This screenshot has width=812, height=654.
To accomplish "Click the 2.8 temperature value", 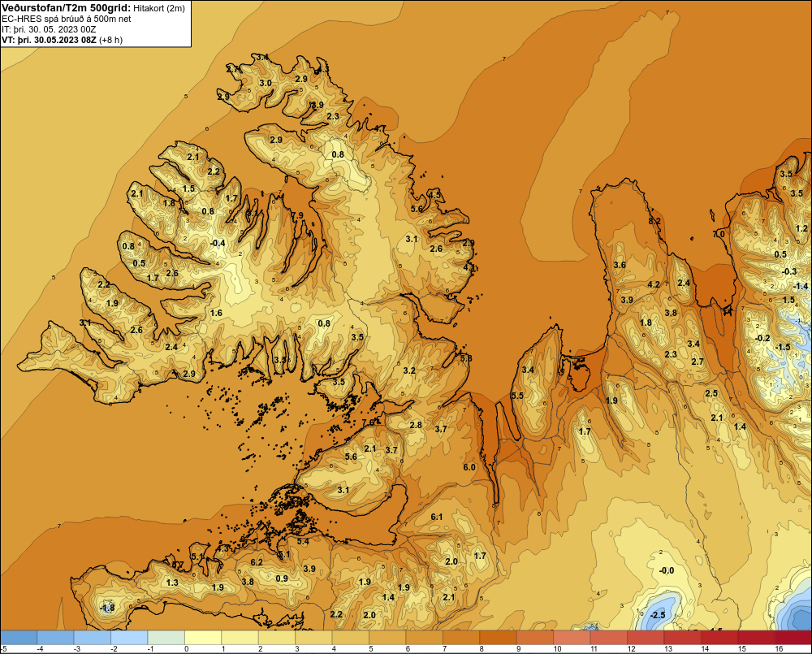I will (x=416, y=425).
